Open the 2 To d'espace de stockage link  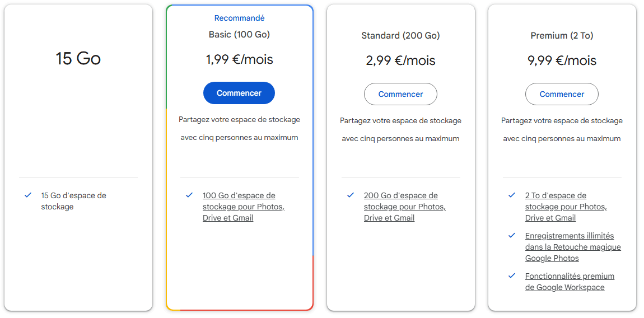coord(566,207)
